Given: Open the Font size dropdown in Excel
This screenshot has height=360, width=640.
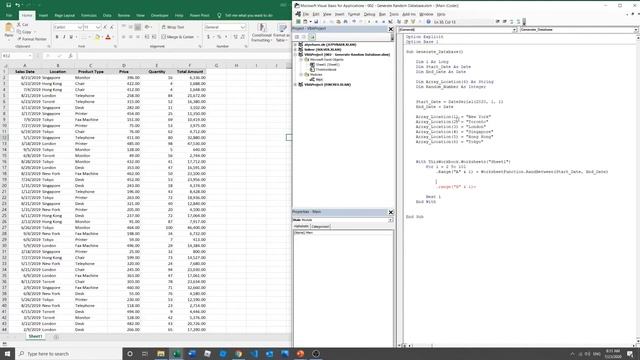Looking at the screenshot, I should pyautogui.click(x=98, y=27).
